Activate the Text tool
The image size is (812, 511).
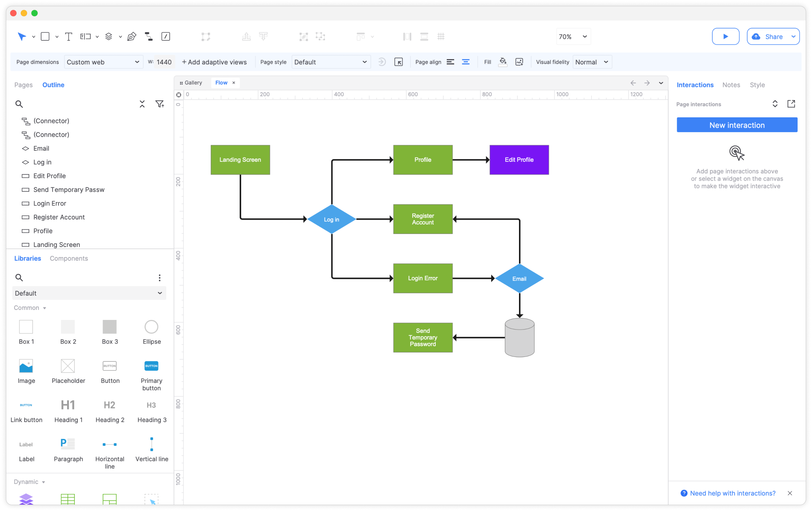coord(69,36)
